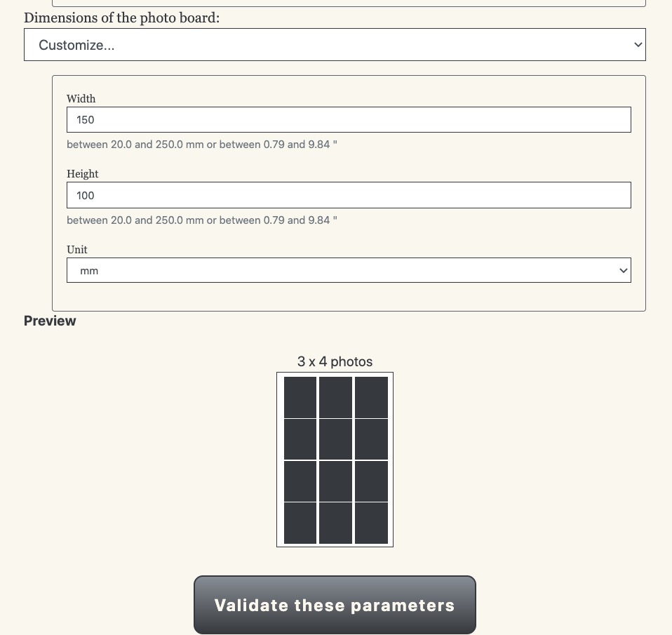
Task: Choose the bottom-left photo cell in preview
Action: (x=300, y=523)
